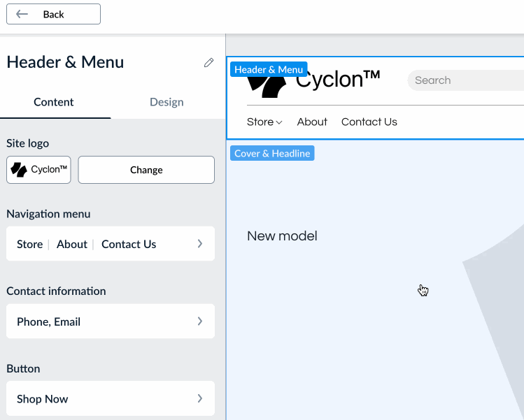
Task: Click the Search field in the preview header
Action: (x=462, y=80)
